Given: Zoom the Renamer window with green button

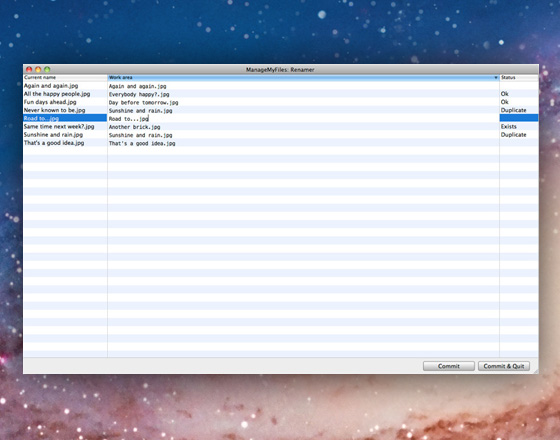Looking at the screenshot, I should (47, 70).
